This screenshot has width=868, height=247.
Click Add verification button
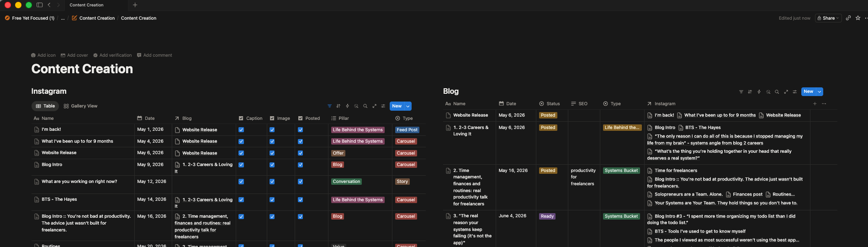pyautogui.click(x=112, y=55)
